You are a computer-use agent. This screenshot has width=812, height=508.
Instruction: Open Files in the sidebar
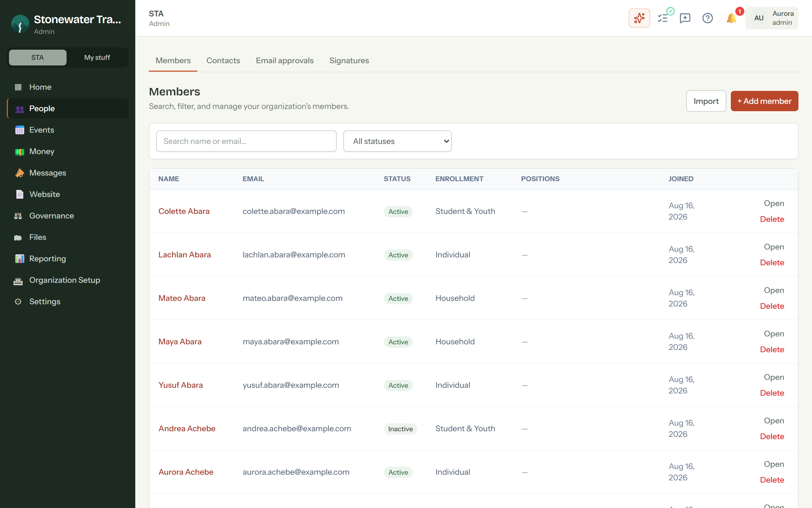click(x=67, y=237)
